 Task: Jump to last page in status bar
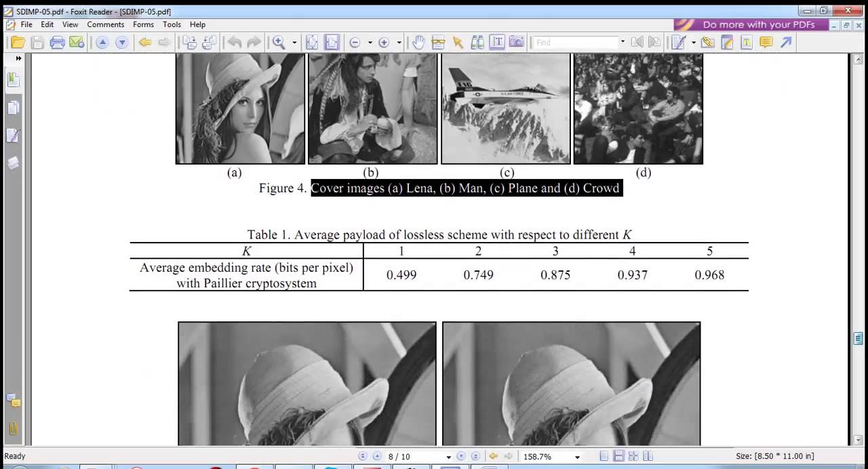pyautogui.click(x=475, y=457)
